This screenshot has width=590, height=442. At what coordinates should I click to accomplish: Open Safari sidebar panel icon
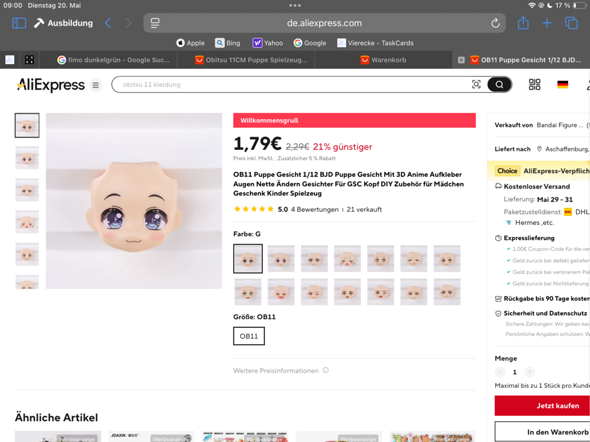coord(19,23)
